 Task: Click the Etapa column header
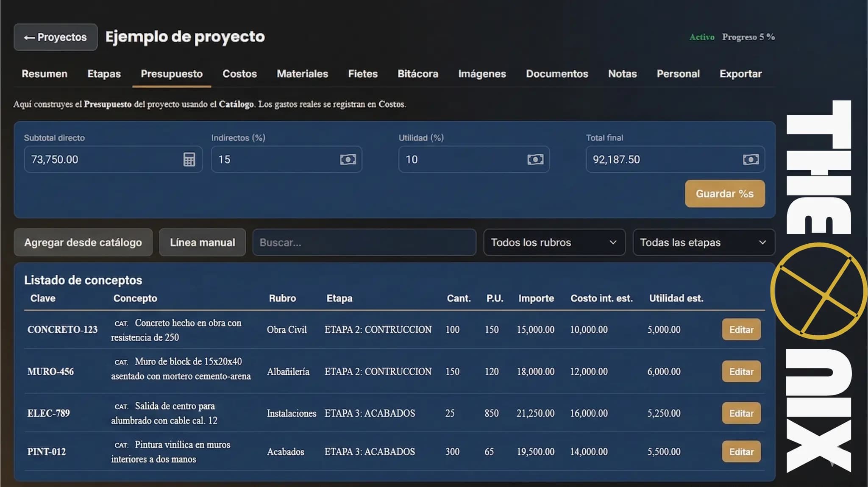point(339,298)
